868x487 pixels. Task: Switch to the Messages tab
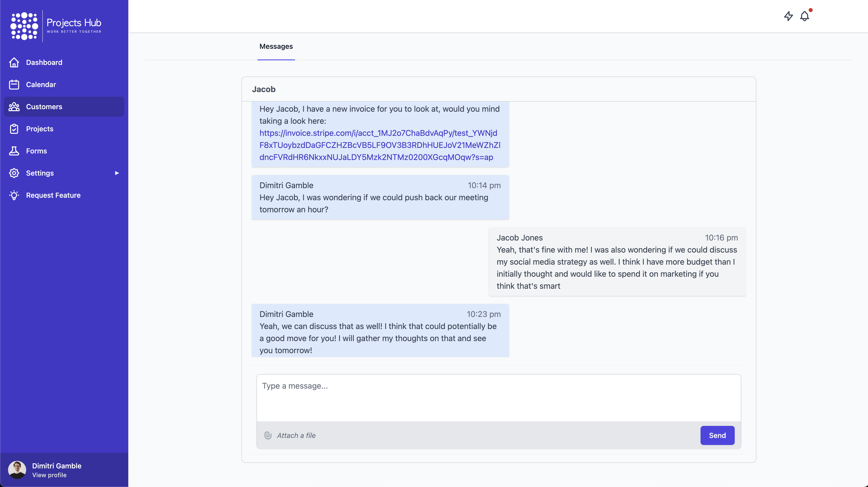(x=276, y=47)
